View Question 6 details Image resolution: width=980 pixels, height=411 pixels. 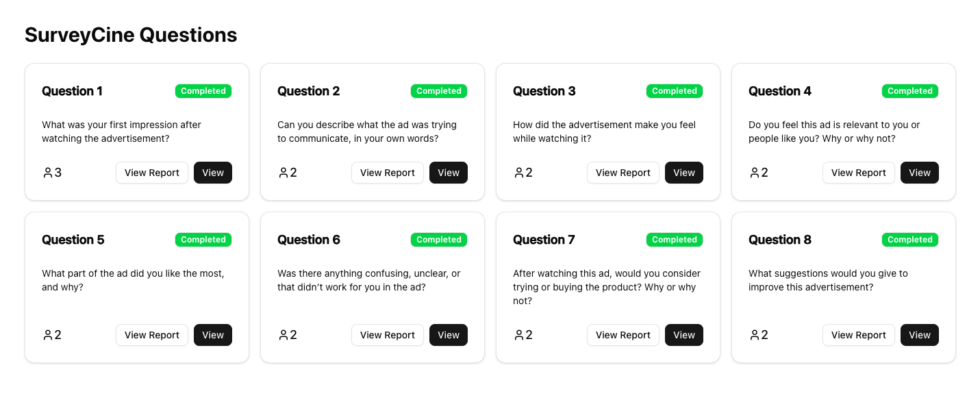[449, 335]
